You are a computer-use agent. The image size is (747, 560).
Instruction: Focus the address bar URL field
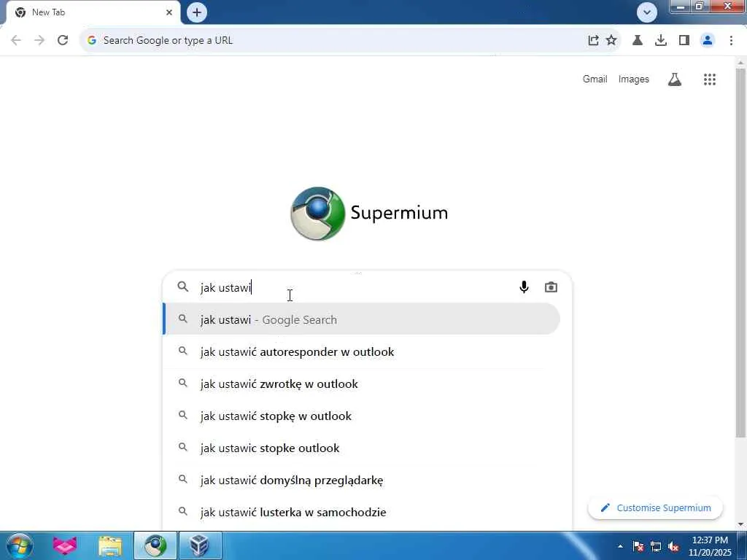coord(333,41)
